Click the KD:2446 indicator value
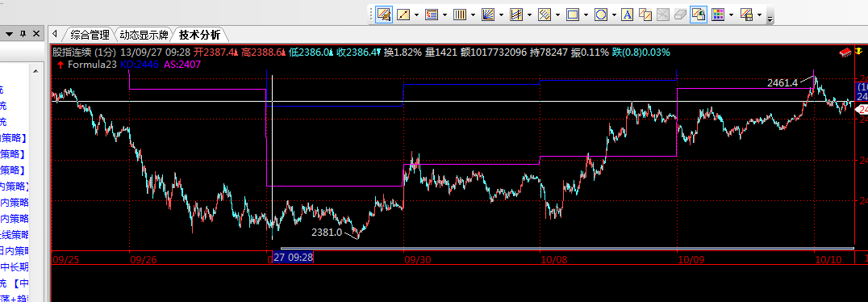 point(140,65)
